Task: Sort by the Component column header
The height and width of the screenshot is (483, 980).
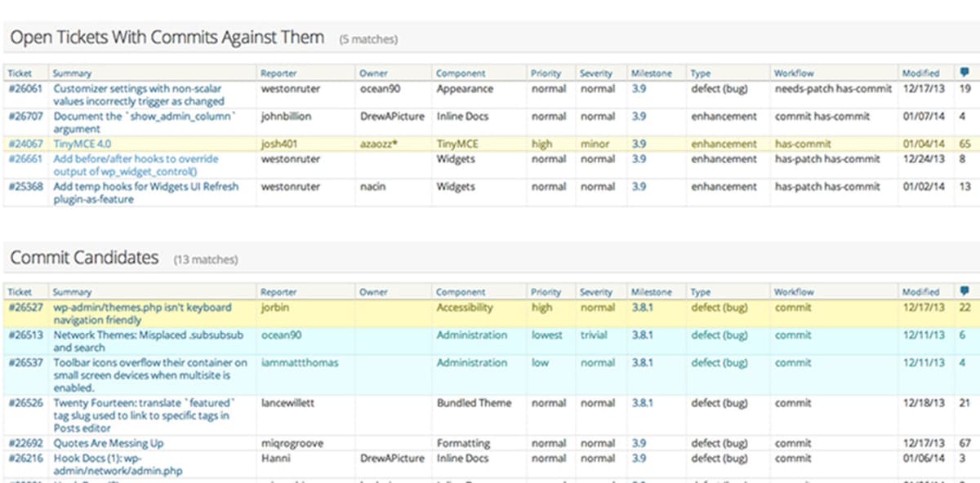Action: [x=460, y=73]
